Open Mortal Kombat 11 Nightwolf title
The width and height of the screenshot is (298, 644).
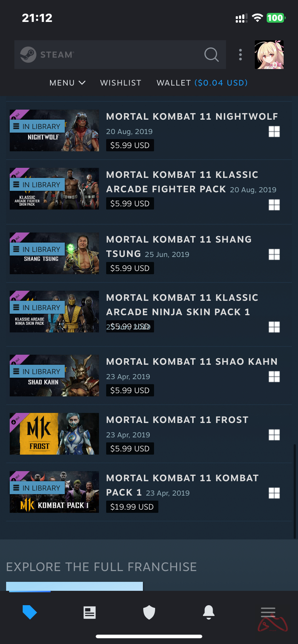pyautogui.click(x=192, y=116)
